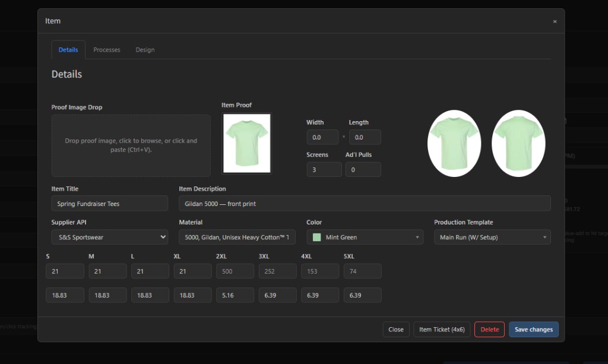Image resolution: width=608 pixels, height=364 pixels.
Task: Open the Design tab
Action: (x=145, y=50)
